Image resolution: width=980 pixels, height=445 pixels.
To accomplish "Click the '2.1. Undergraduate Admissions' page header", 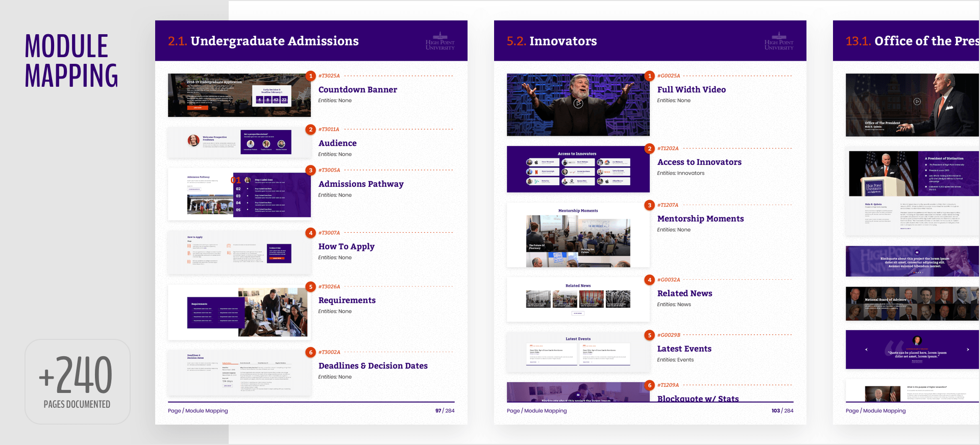I will click(x=263, y=41).
